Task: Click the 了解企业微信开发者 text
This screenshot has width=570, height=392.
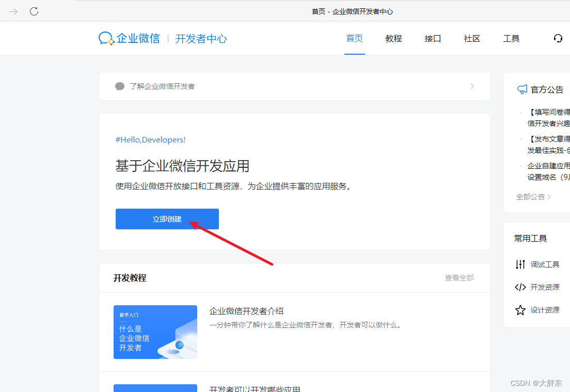Action: [162, 86]
